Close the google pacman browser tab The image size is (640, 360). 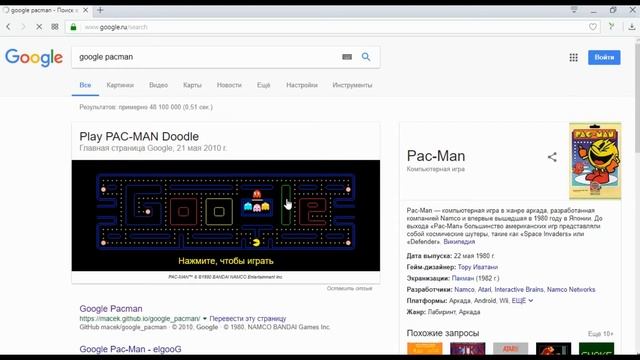(x=85, y=10)
